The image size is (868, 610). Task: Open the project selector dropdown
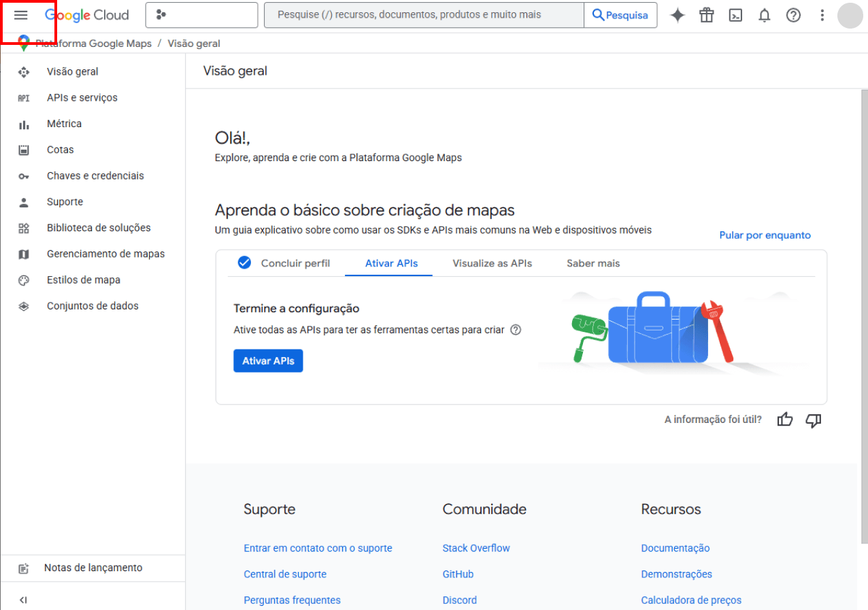[x=201, y=15]
